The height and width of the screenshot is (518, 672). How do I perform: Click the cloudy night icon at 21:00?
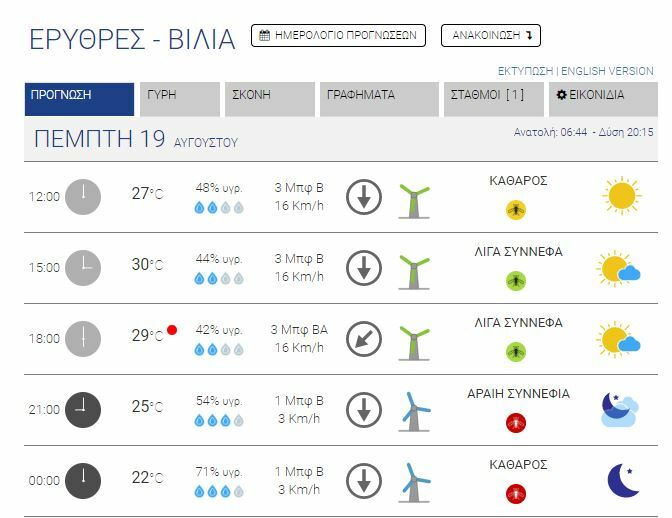619,409
